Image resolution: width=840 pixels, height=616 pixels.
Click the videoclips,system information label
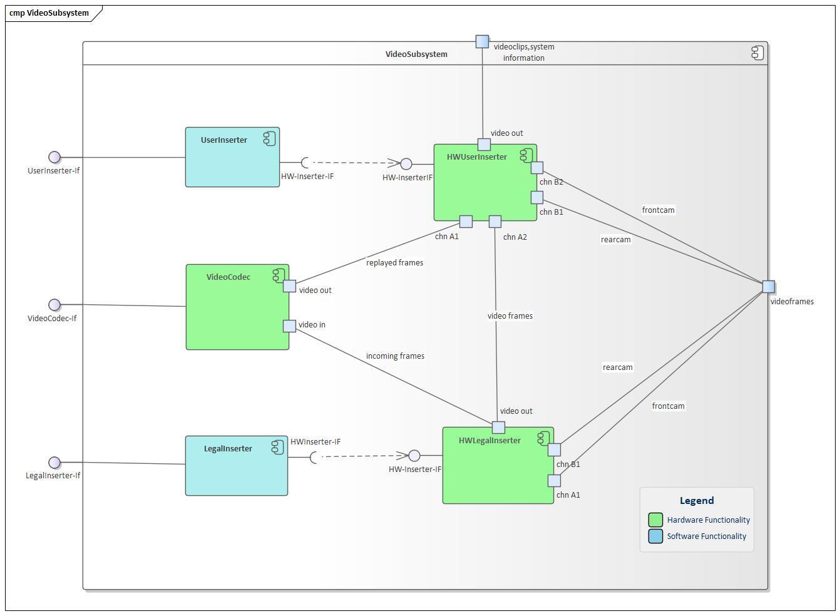tap(524, 52)
